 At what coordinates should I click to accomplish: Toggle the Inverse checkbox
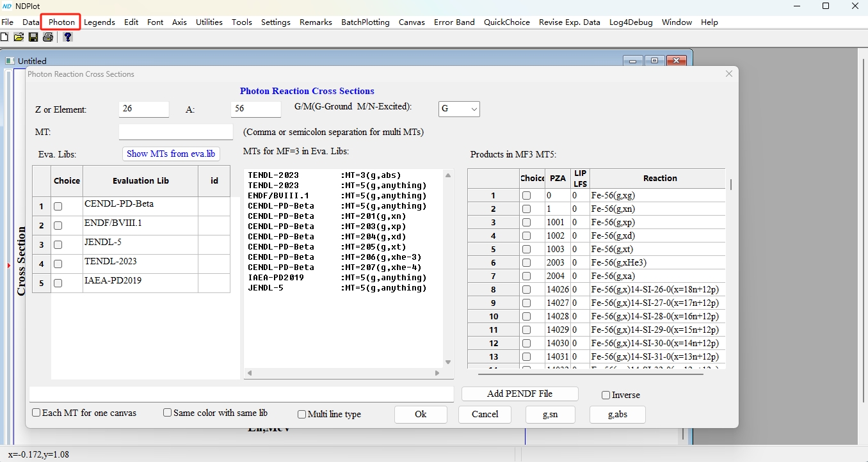[606, 395]
